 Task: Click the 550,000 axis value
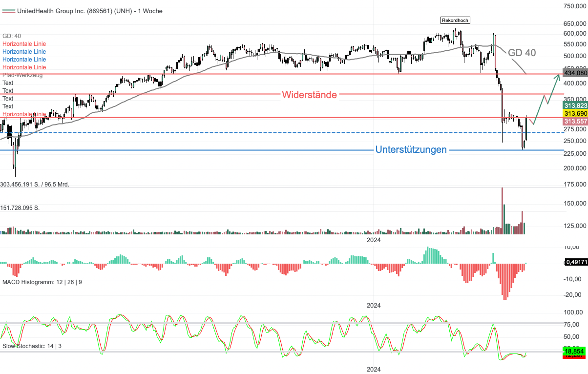[575, 44]
